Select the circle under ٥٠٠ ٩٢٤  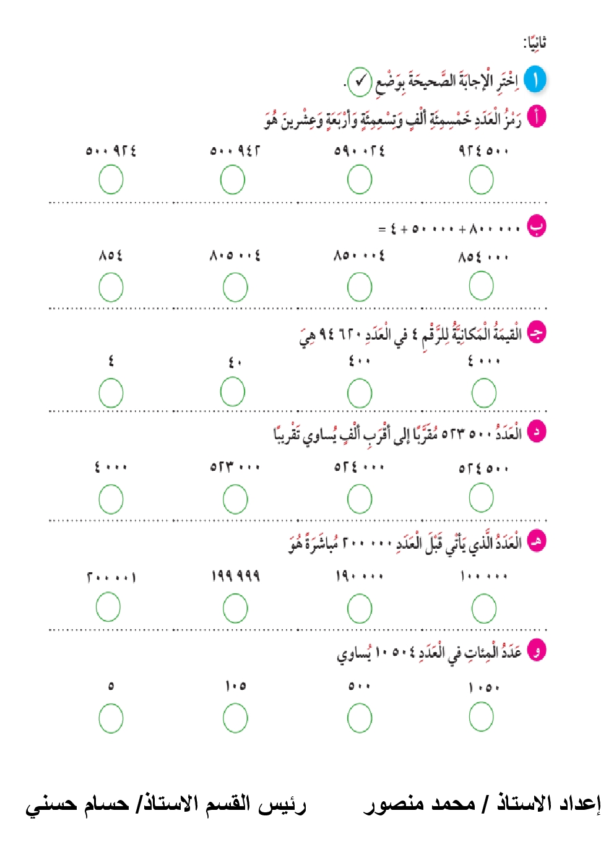[x=111, y=180]
